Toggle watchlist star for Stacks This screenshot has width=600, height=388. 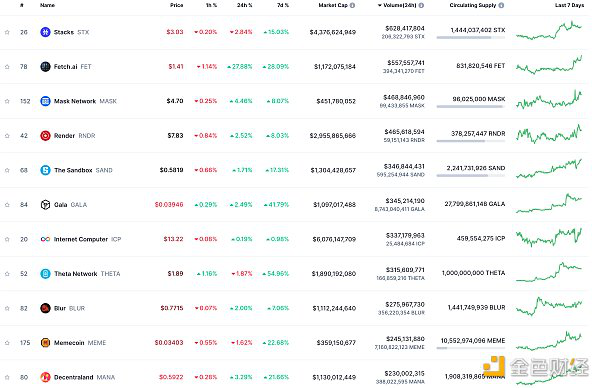click(x=7, y=32)
